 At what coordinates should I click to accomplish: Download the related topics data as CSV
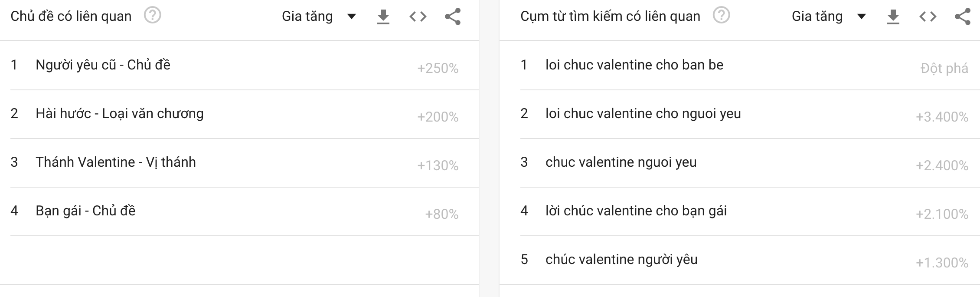tap(383, 17)
